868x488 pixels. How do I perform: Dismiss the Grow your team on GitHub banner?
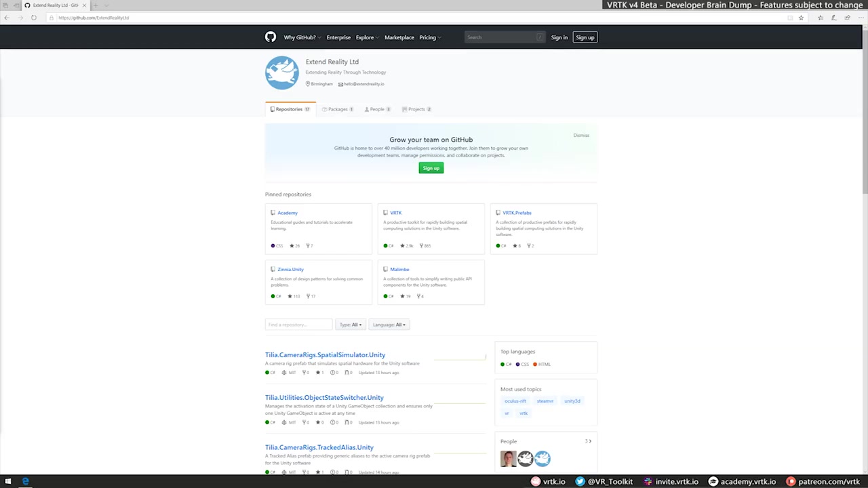coord(580,135)
